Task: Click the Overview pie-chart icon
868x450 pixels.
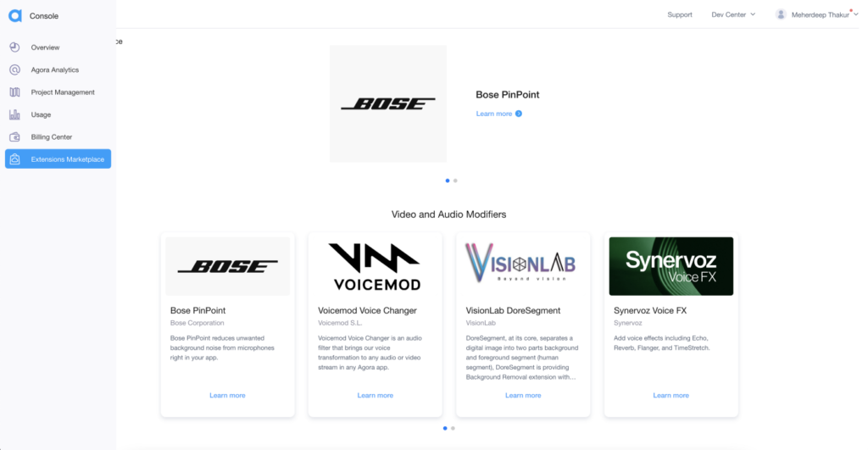Action: (x=15, y=47)
